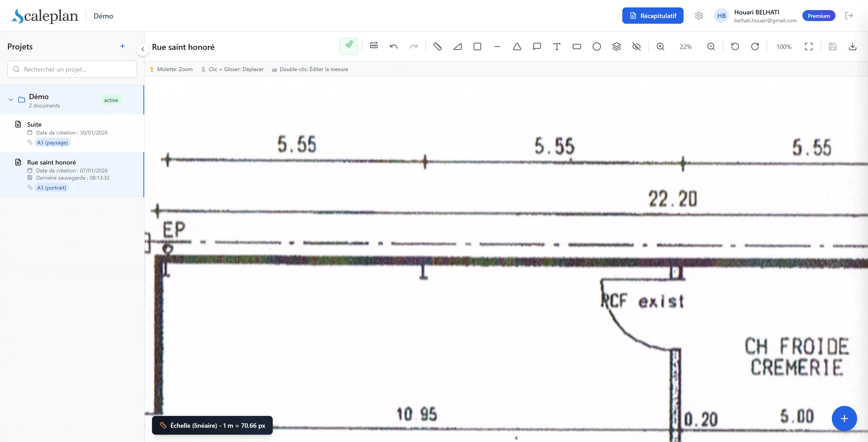The image size is (868, 442).
Task: Collapse the Démo project folder
Action: coord(11,100)
